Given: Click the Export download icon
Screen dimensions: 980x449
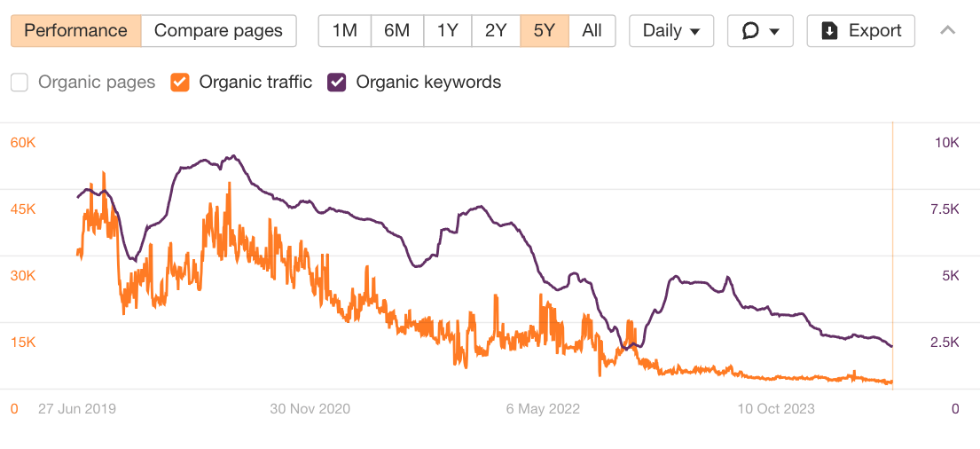Looking at the screenshot, I should coord(830,31).
